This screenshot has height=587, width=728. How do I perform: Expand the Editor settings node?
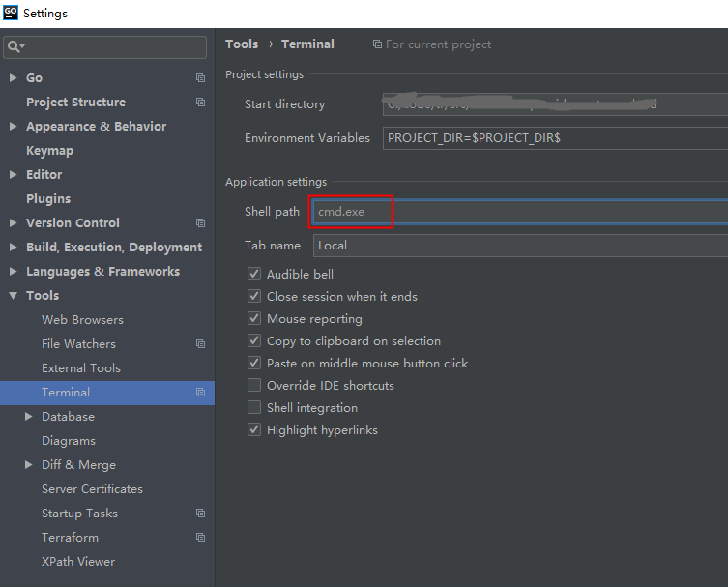[x=13, y=175]
